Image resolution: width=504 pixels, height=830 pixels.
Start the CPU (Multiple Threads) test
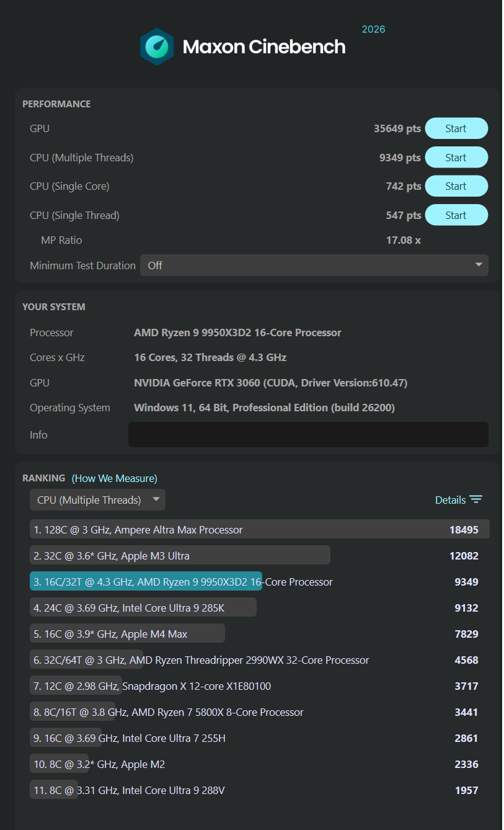[x=456, y=158]
